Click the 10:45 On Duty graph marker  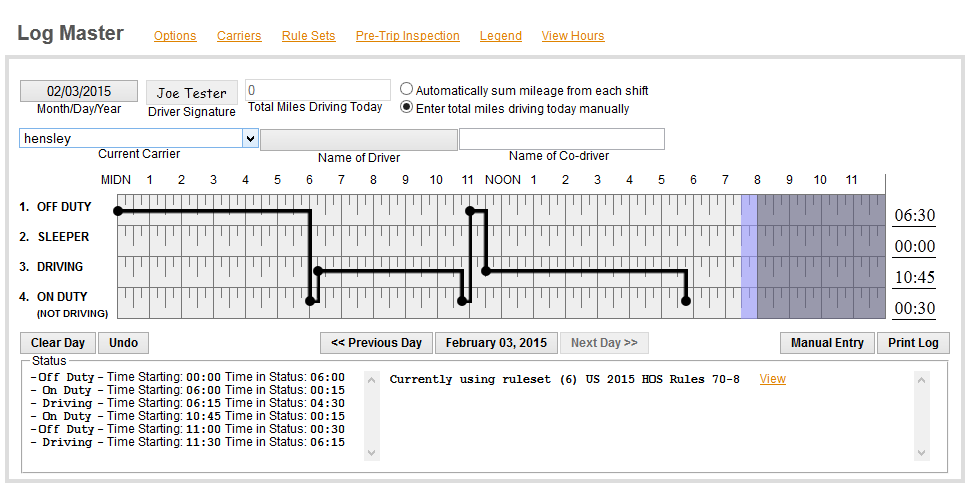461,301
